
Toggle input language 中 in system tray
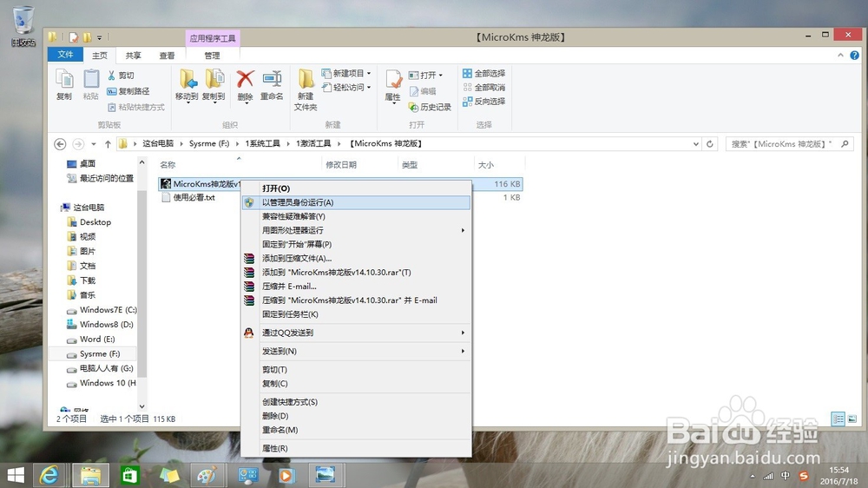tap(786, 476)
